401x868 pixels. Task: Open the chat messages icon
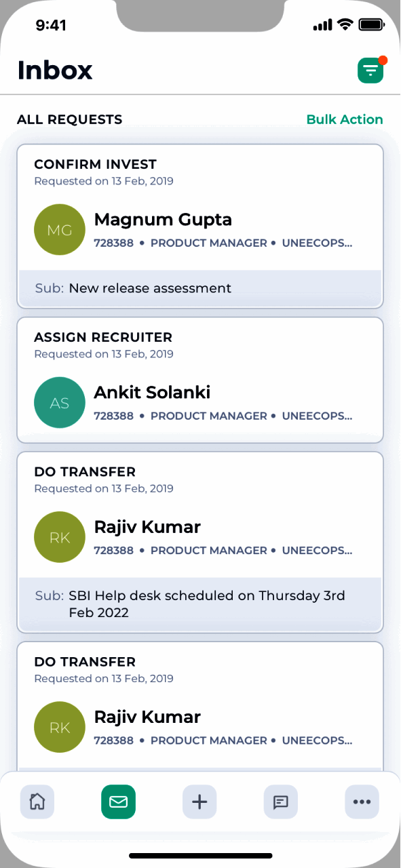280,802
